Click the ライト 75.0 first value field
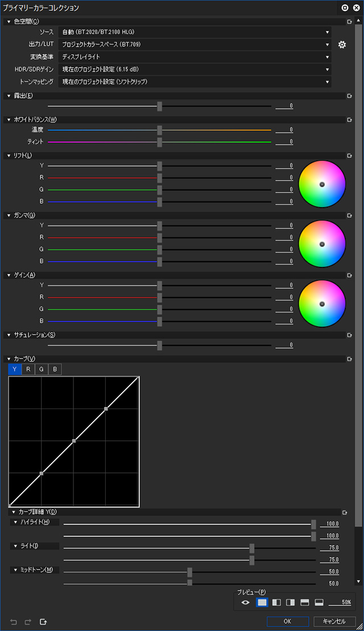 click(x=330, y=548)
